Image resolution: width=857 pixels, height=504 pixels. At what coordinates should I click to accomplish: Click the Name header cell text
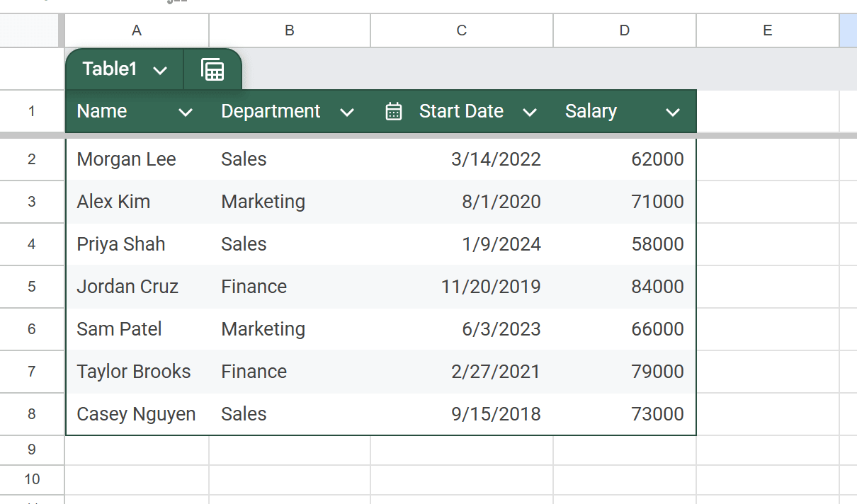(102, 111)
